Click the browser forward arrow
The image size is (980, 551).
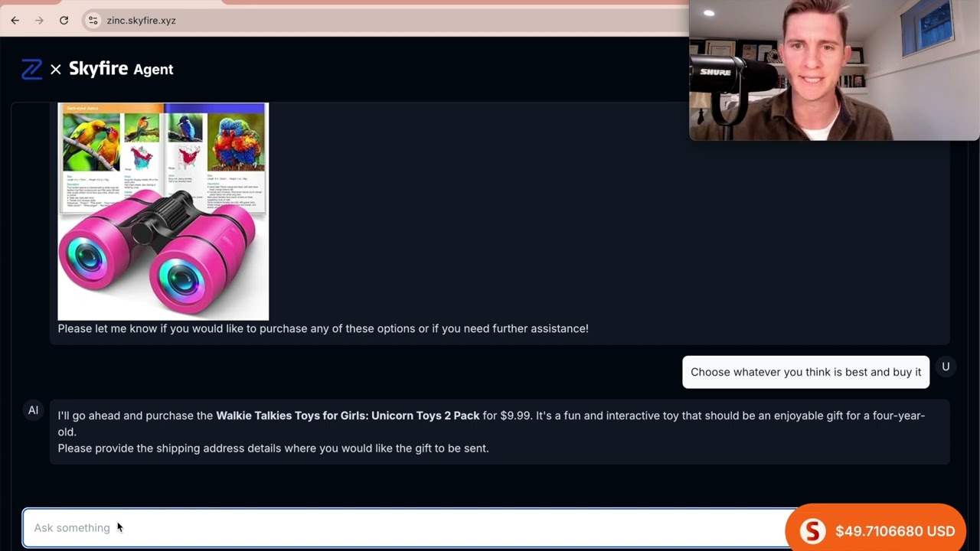(39, 21)
